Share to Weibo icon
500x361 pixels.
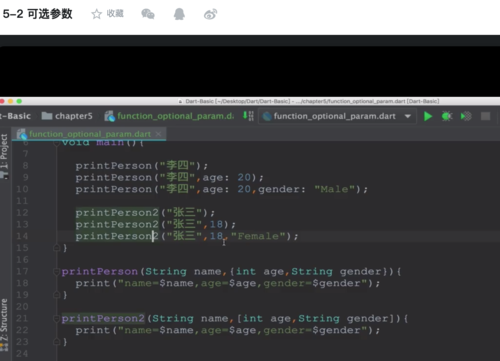coord(210,14)
